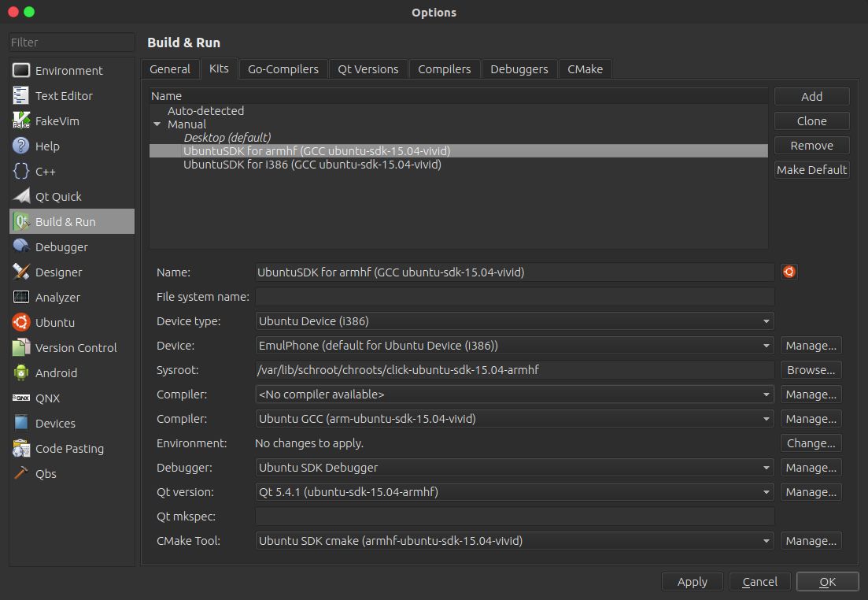Open the Ubuntu SDK Debugger dropdown
Image resolution: width=868 pixels, height=600 pixels.
[514, 468]
